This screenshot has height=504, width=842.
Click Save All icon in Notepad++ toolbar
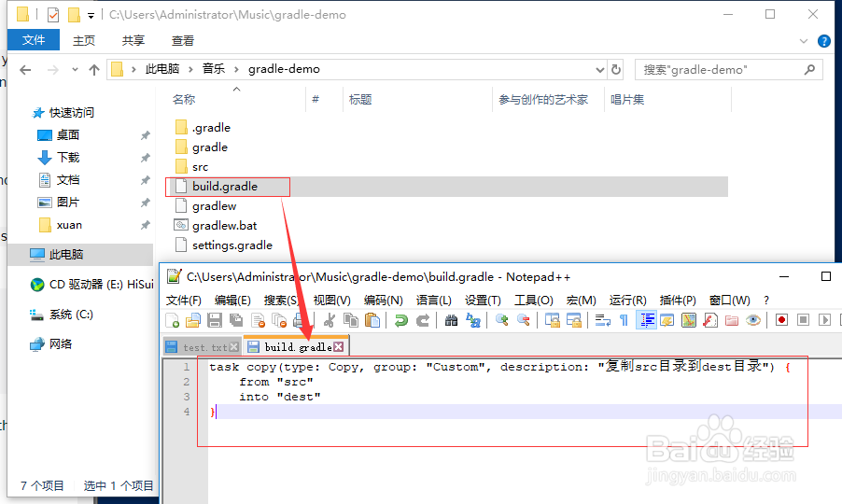pyautogui.click(x=236, y=320)
